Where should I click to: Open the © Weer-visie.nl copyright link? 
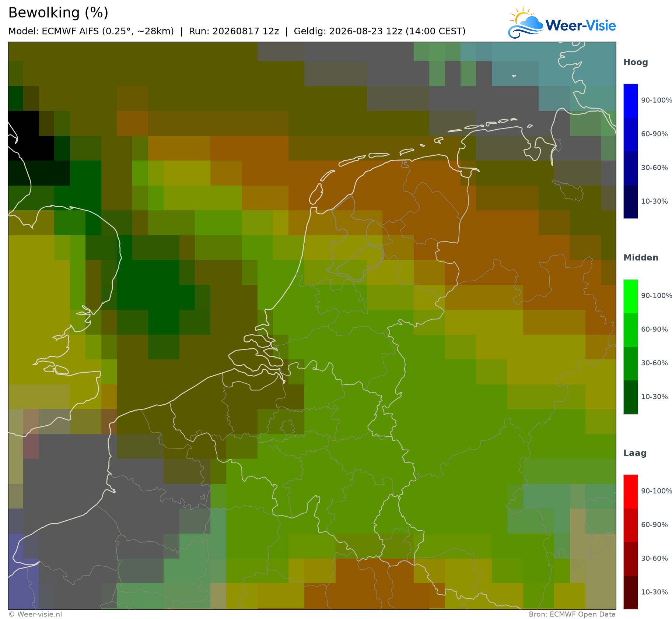(35, 614)
